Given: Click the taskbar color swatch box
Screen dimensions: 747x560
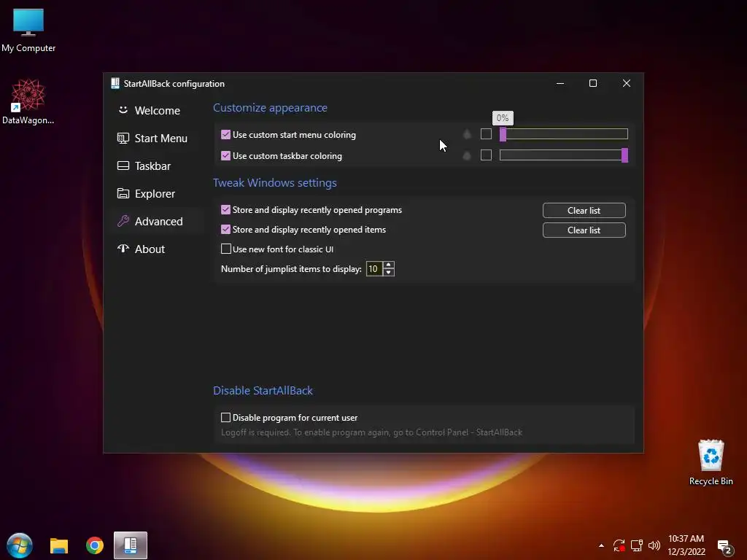Looking at the screenshot, I should coord(486,155).
